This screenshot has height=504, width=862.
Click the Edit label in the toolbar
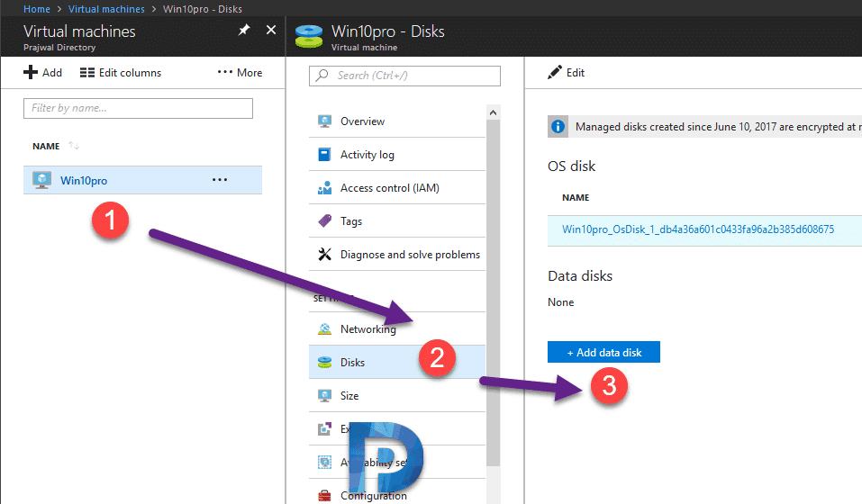(x=575, y=73)
